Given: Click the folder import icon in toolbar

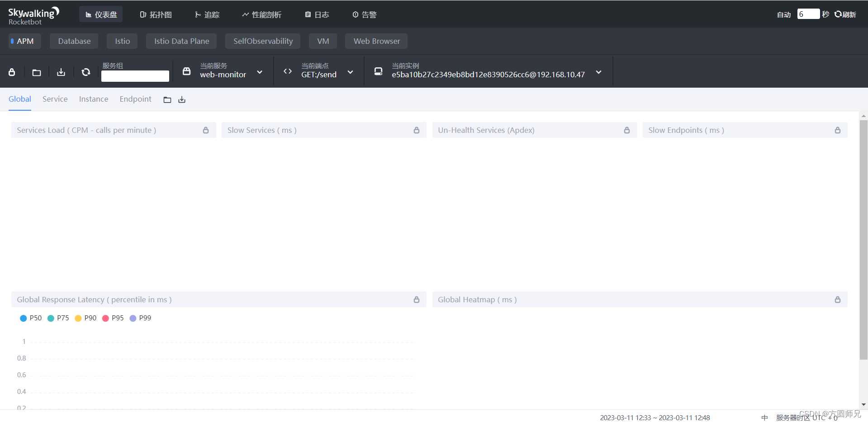Looking at the screenshot, I should tap(37, 72).
